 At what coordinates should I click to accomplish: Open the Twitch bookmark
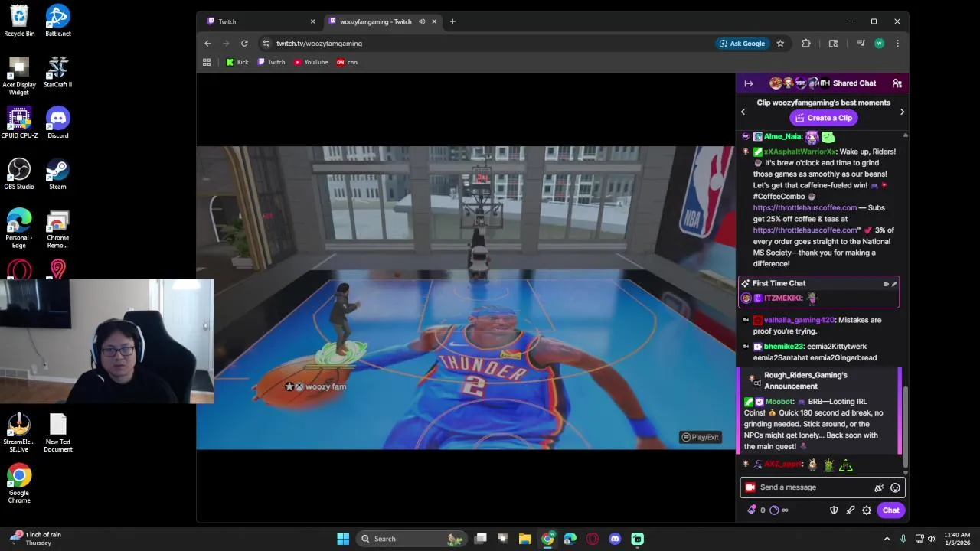pos(272,62)
